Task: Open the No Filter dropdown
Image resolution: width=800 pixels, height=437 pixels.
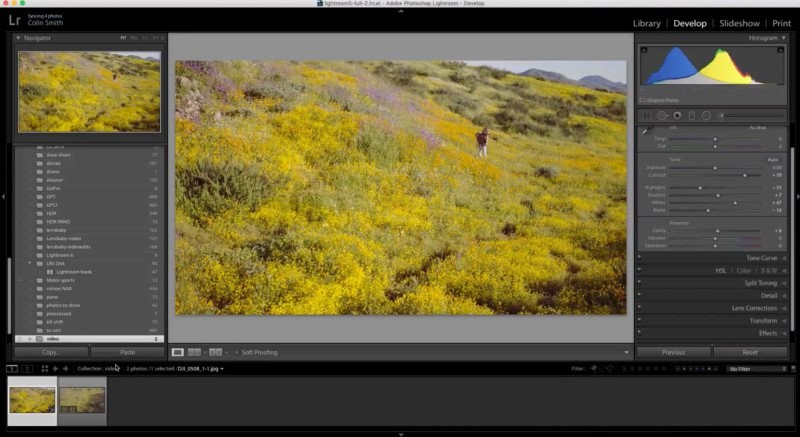Action: tap(755, 369)
